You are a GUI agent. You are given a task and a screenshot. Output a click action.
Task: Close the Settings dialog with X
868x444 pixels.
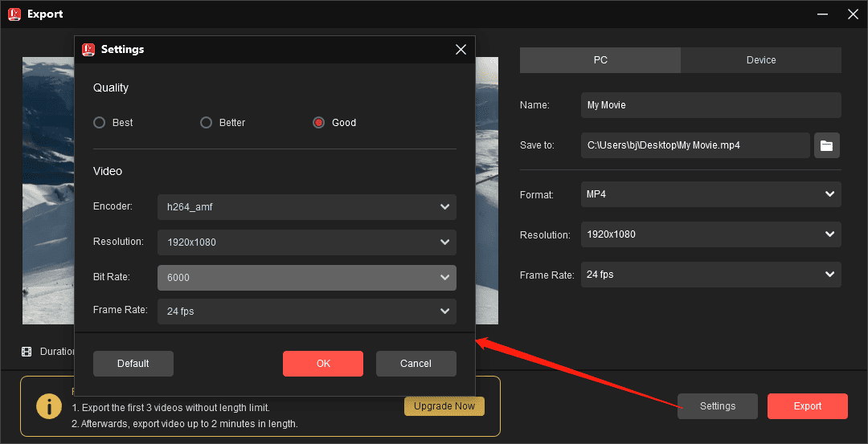tap(461, 50)
